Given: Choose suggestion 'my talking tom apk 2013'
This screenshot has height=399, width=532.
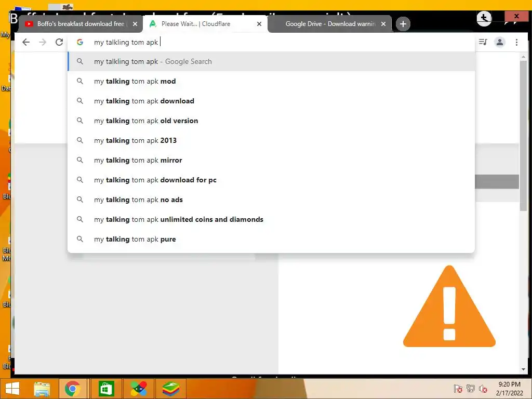Looking at the screenshot, I should [271, 140].
